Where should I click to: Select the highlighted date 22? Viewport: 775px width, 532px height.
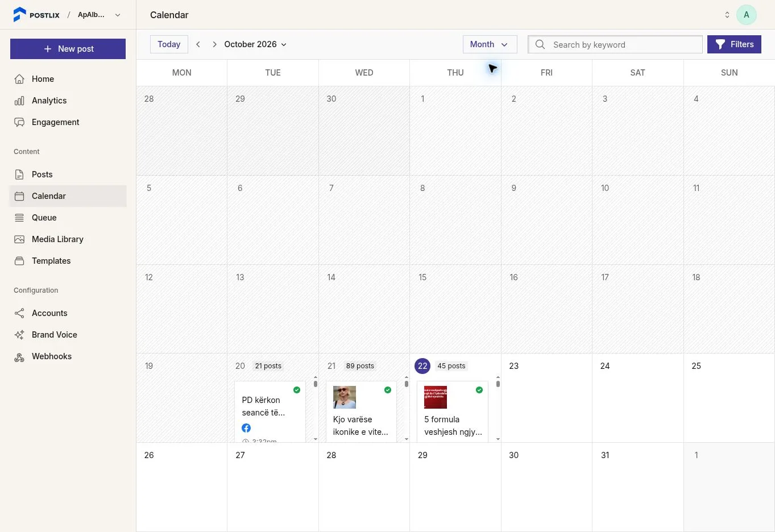422,366
